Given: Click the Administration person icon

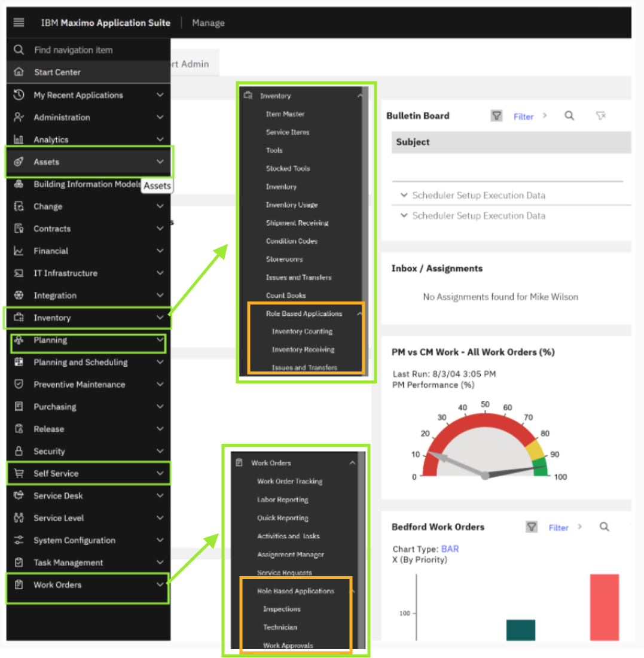Looking at the screenshot, I should pyautogui.click(x=19, y=117).
